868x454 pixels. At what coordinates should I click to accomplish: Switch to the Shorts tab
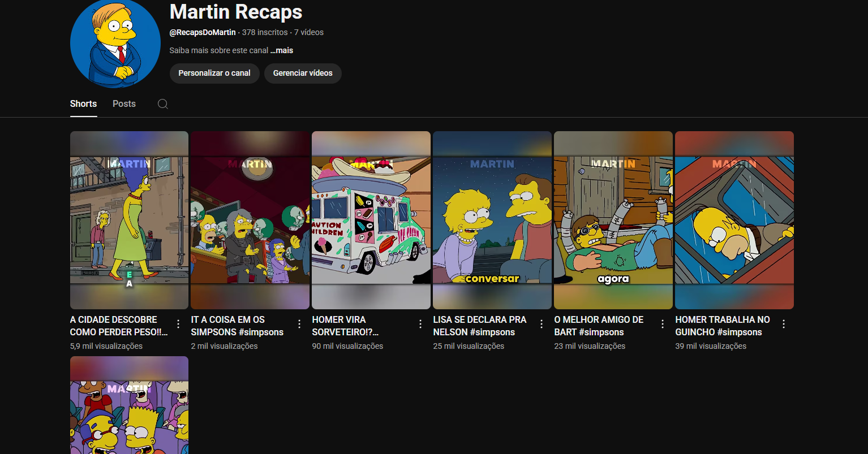point(83,104)
